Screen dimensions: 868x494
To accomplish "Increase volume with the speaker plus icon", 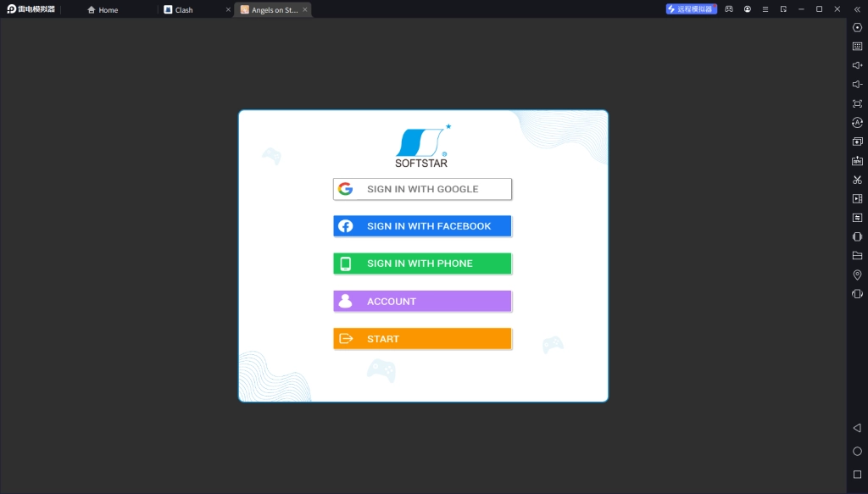I will point(858,65).
